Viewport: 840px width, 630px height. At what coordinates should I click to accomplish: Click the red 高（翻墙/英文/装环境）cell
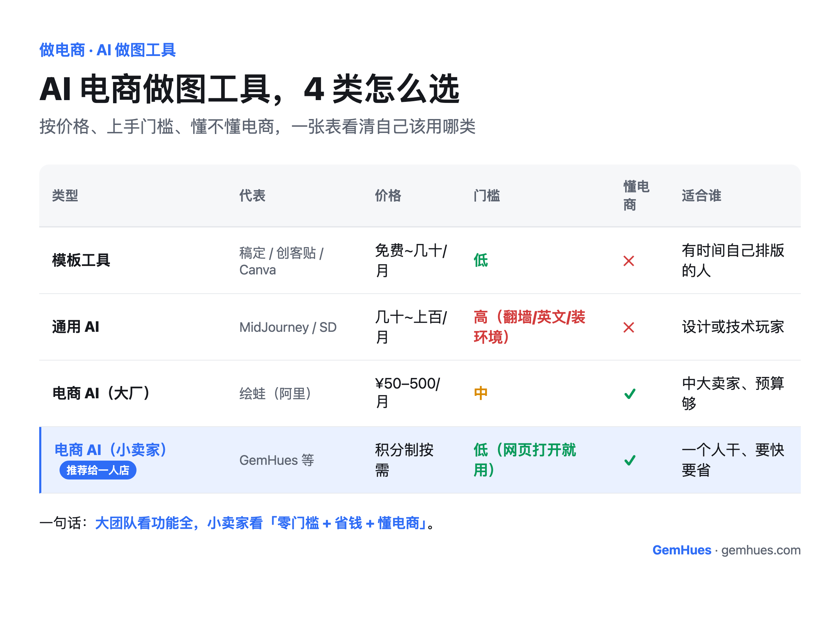[530, 327]
